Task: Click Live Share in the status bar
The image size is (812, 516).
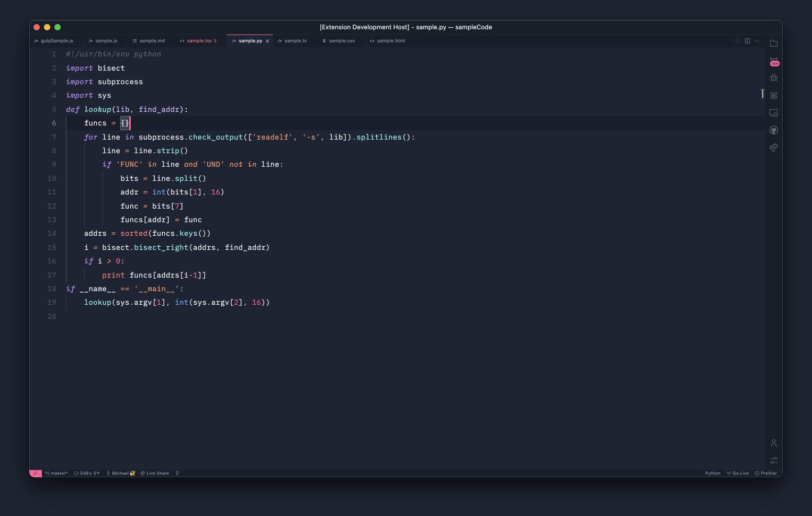Action: coord(155,473)
